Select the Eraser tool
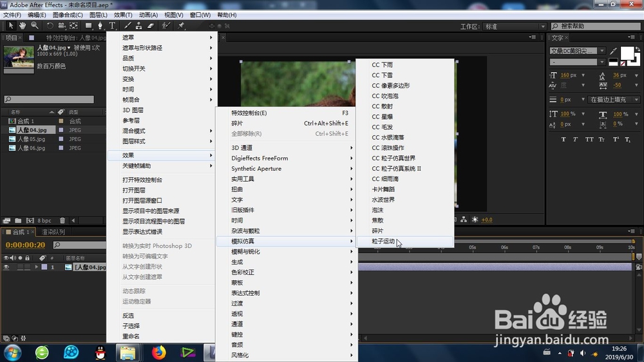Screen dimensions: 644x362 coord(151,26)
